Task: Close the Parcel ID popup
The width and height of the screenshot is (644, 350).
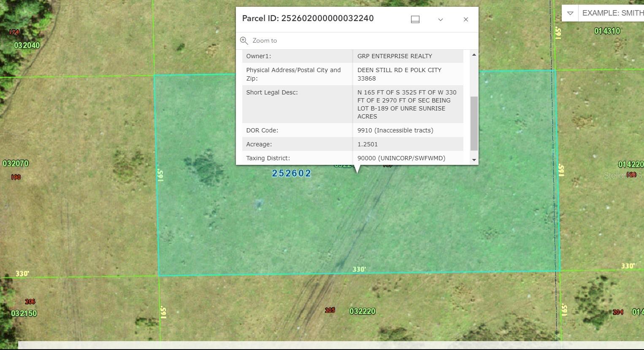Action: pyautogui.click(x=466, y=19)
